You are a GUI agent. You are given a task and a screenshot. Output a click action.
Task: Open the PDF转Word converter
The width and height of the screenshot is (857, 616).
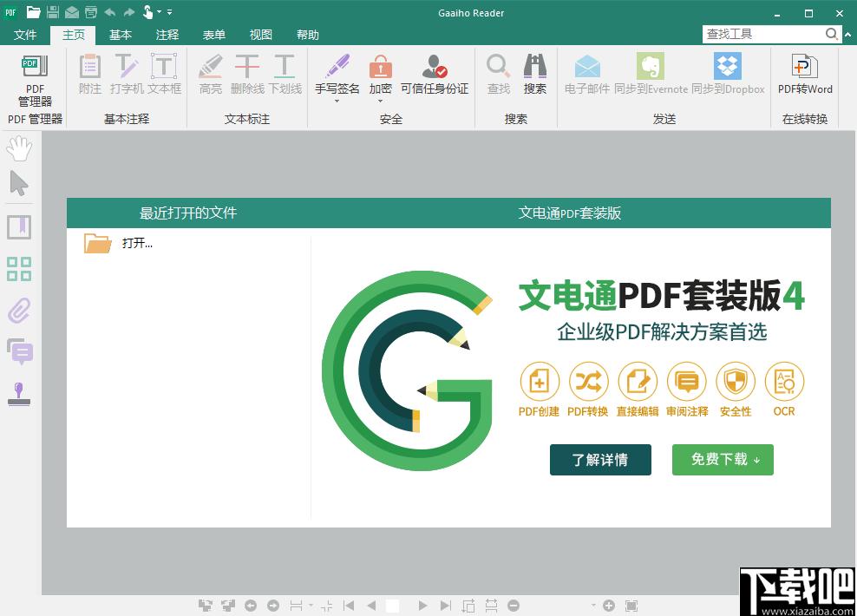click(x=805, y=75)
